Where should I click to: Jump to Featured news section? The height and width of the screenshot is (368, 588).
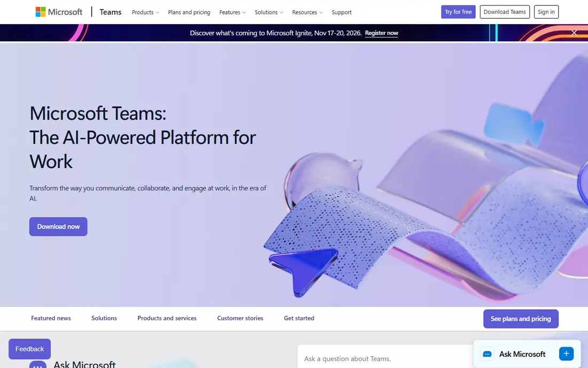pyautogui.click(x=51, y=318)
